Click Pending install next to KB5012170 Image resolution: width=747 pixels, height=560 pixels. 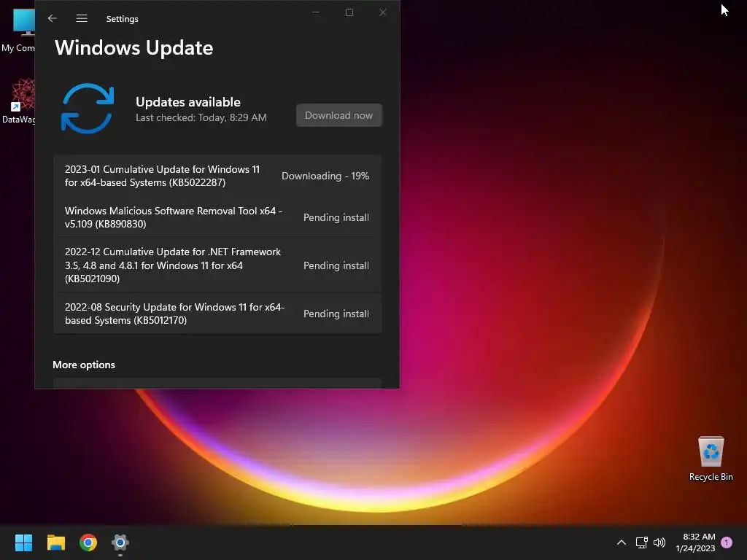tap(336, 314)
